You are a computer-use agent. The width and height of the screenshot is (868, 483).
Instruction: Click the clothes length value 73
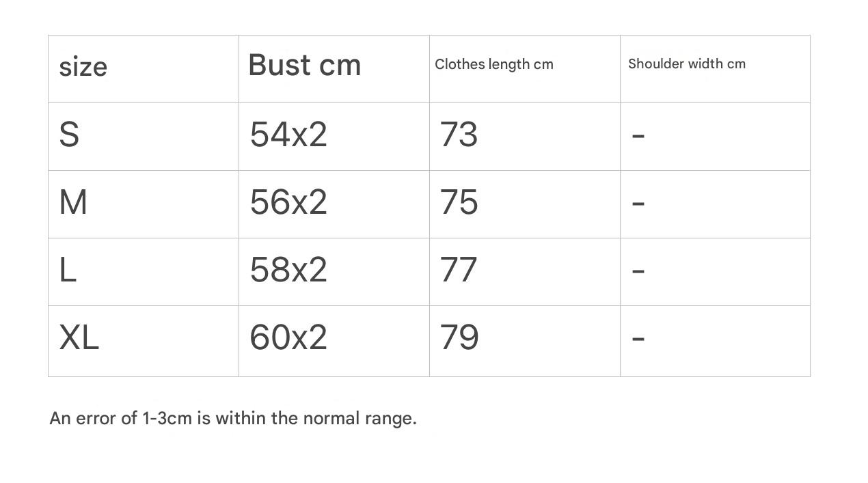(x=459, y=135)
